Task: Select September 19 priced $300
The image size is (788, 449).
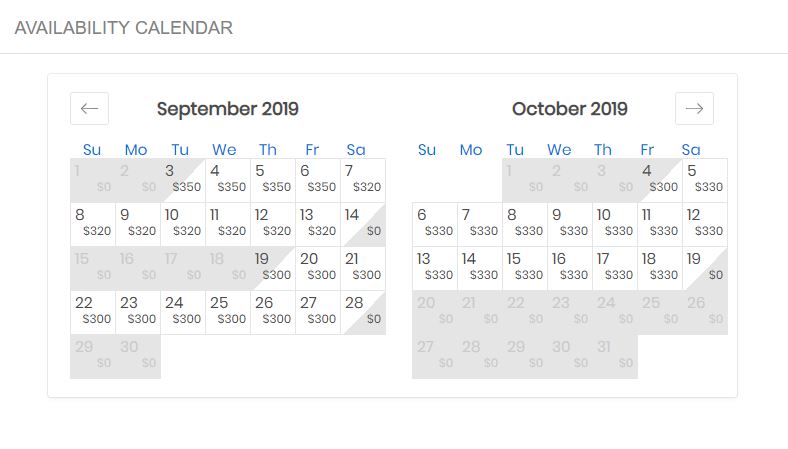Action: tap(273, 269)
